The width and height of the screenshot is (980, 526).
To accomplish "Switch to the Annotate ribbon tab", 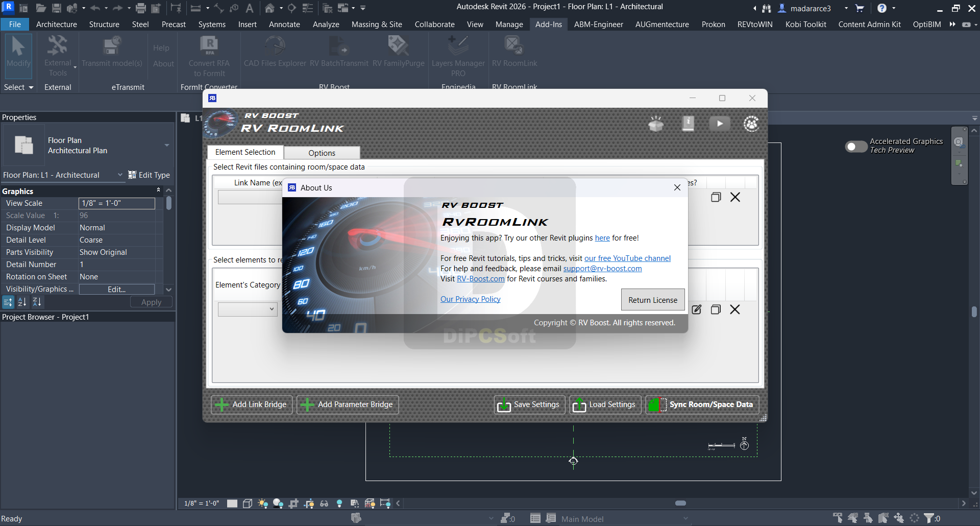I will [284, 25].
